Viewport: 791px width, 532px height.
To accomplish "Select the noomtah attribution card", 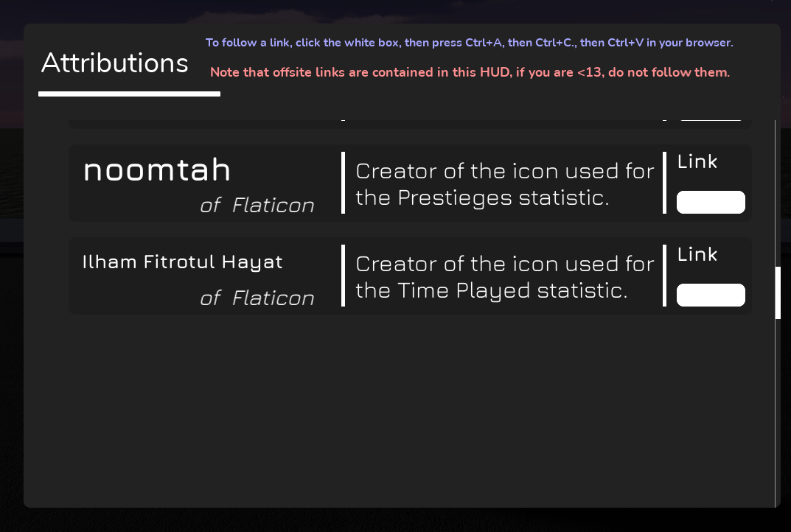I will click(x=411, y=182).
